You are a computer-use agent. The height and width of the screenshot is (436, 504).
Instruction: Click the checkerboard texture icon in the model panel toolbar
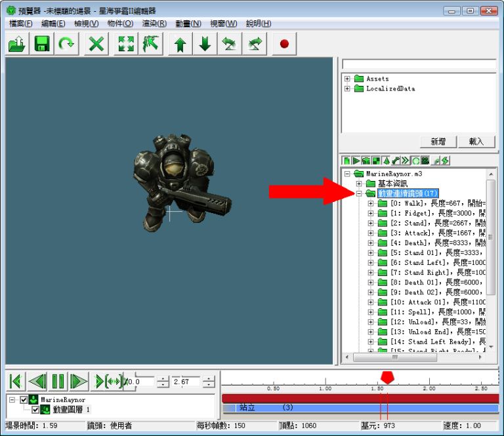pyautogui.click(x=376, y=161)
